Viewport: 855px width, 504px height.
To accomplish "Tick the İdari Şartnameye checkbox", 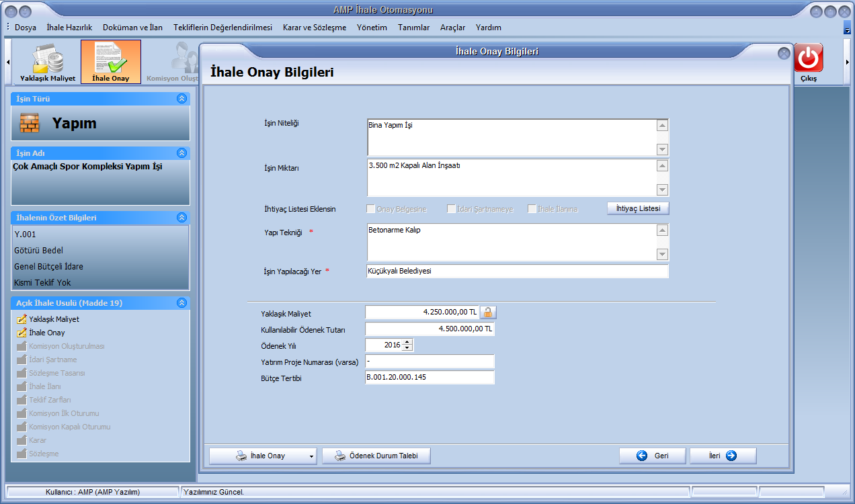I will click(x=452, y=209).
